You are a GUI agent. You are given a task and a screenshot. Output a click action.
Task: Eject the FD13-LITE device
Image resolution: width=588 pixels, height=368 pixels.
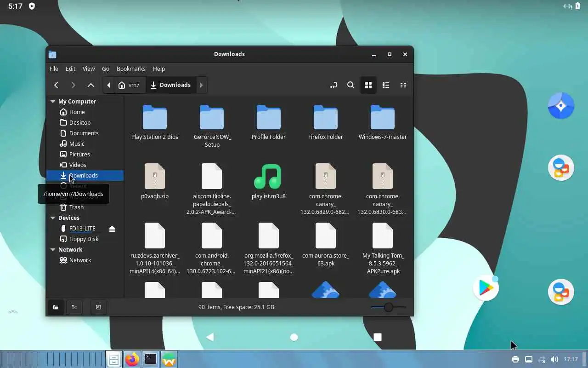tap(112, 229)
